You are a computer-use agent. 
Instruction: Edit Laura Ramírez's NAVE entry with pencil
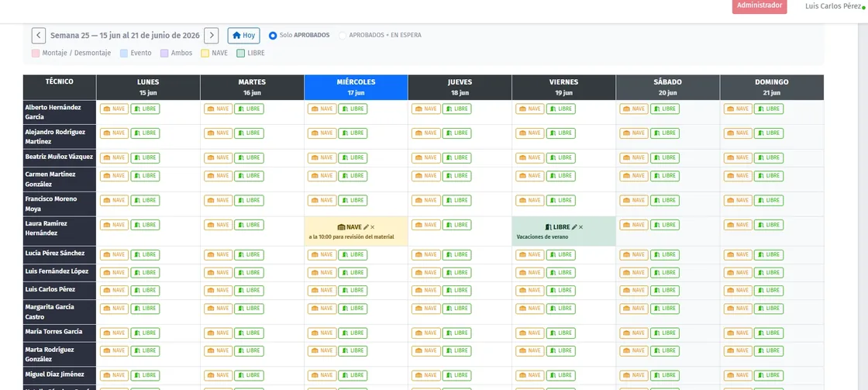pos(366,227)
